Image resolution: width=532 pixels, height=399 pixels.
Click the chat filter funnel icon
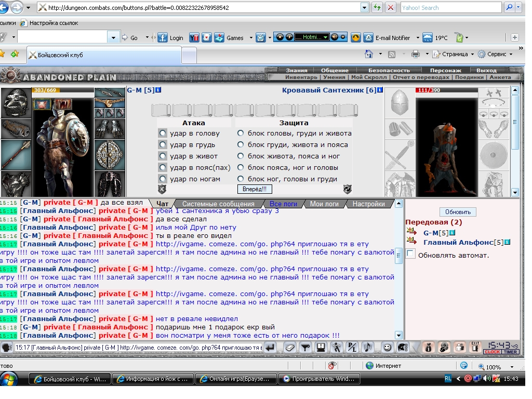tap(305, 348)
